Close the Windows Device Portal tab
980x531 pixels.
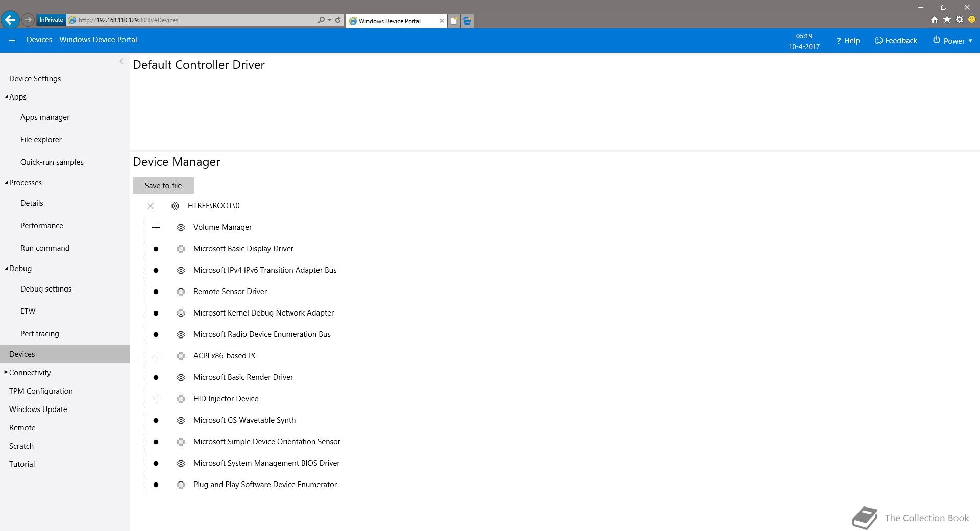click(x=442, y=21)
